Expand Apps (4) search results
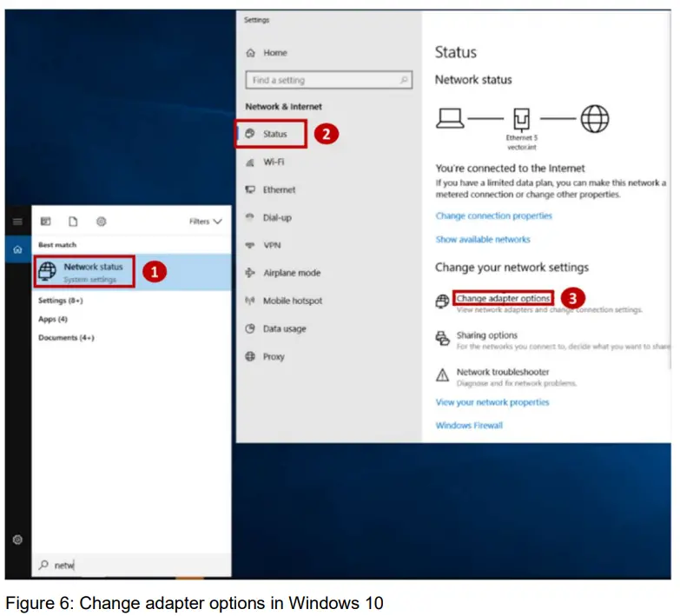The image size is (680, 616). coord(53,319)
